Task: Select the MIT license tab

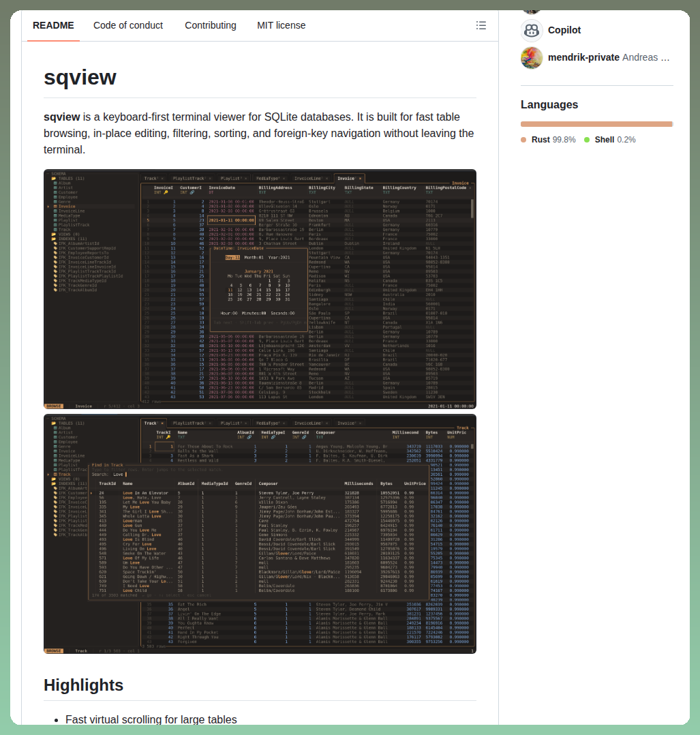Action: pos(281,25)
